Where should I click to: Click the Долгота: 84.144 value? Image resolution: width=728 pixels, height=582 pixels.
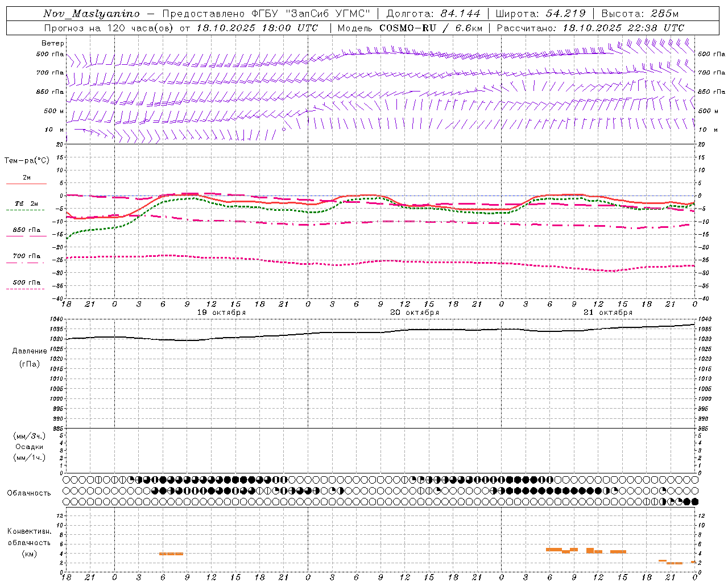[433, 14]
